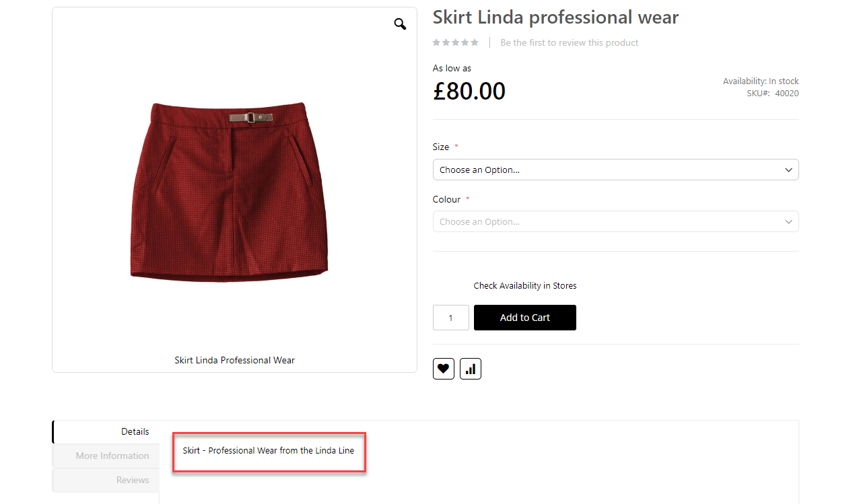Image resolution: width=855 pixels, height=504 pixels.
Task: Click the SKU number 40020
Action: 786,94
